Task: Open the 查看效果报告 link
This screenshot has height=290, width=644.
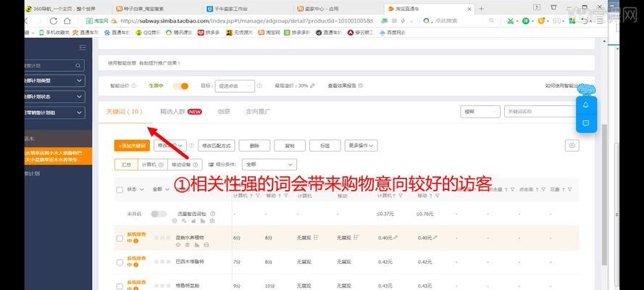Action: point(342,86)
